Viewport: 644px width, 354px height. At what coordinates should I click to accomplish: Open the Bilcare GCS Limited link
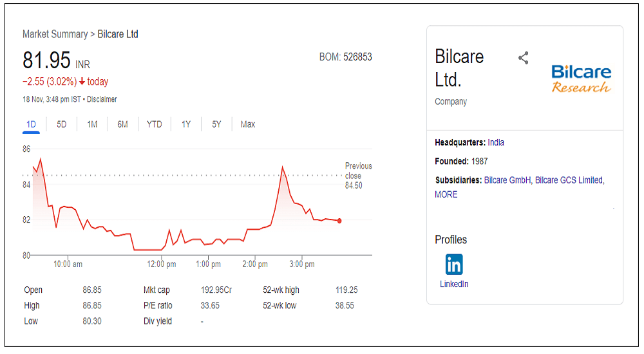point(569,180)
